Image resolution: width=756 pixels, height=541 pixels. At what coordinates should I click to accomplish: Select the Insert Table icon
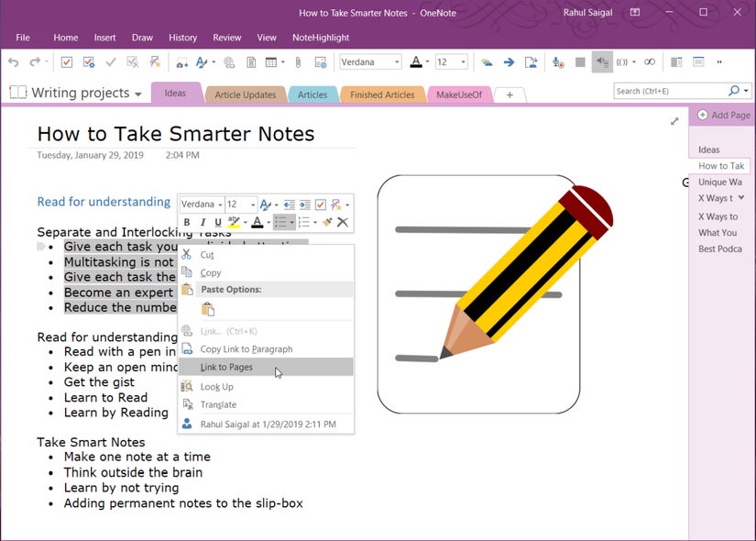[x=272, y=61]
